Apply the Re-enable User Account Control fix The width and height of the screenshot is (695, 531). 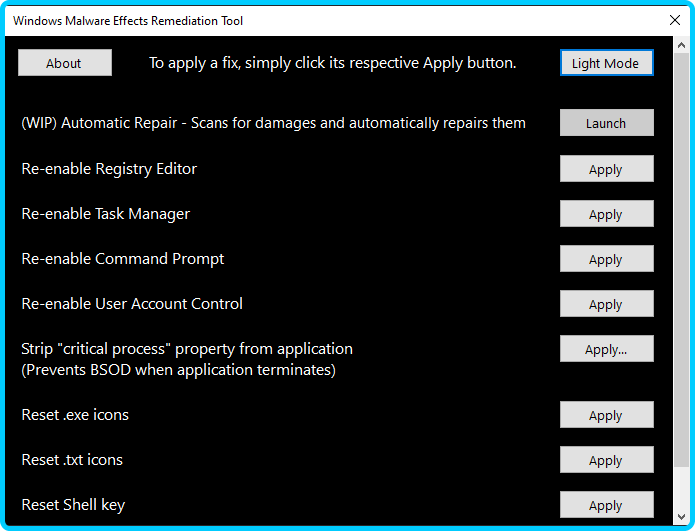tap(606, 304)
